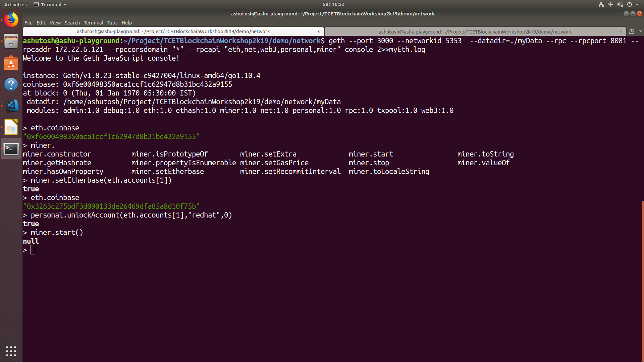Expand the system menu arrow
Viewport: 644px width, 362px height.
coord(637,4)
